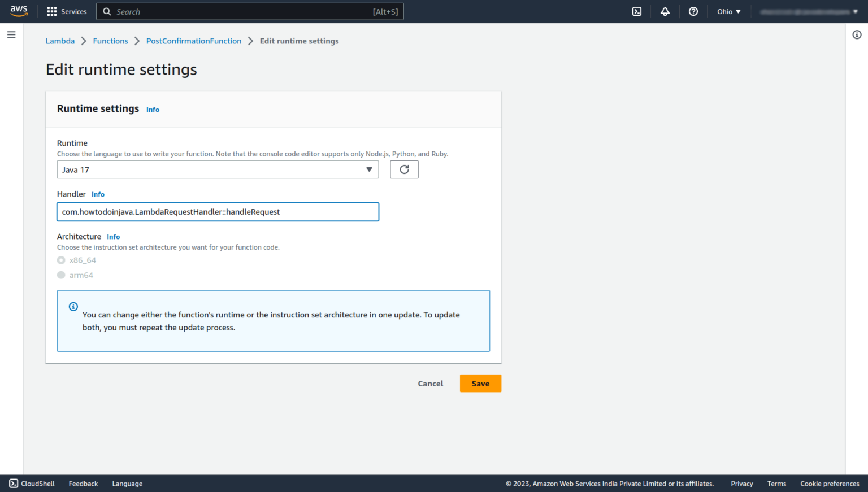Refresh the runtime list

tap(403, 169)
